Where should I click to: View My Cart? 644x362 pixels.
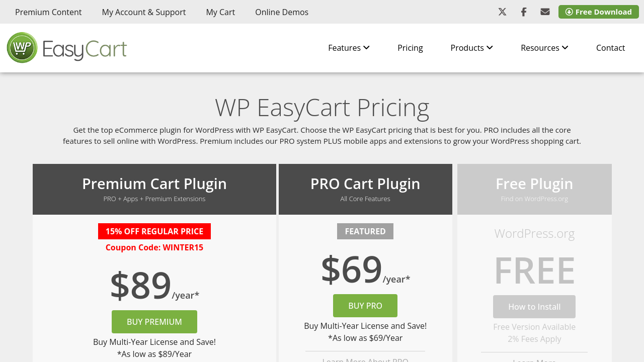coord(220,12)
